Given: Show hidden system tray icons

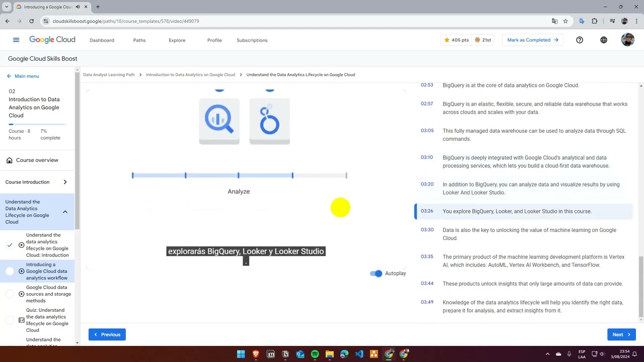Looking at the screenshot, I should pyautogui.click(x=547, y=354).
